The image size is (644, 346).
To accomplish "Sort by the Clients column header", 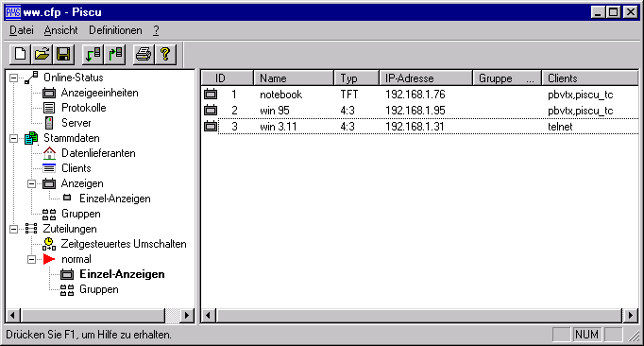I will tap(590, 78).
